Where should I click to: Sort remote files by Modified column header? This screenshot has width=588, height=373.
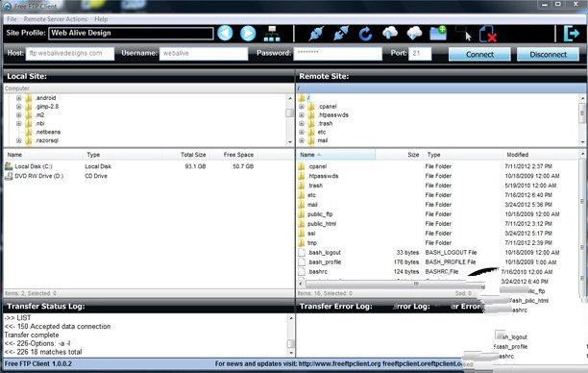point(540,155)
